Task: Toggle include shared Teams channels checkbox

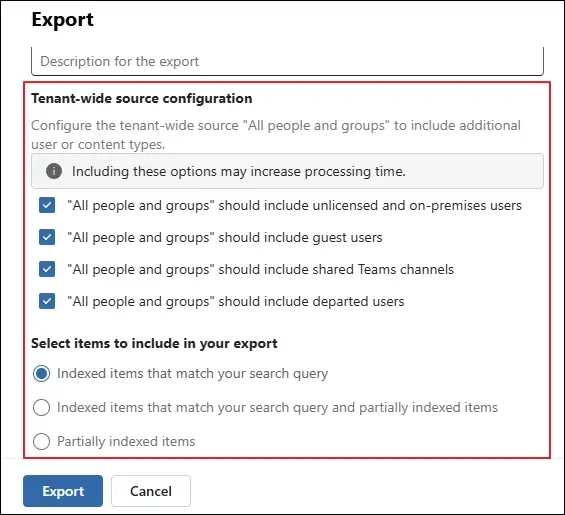Action: [x=47, y=269]
